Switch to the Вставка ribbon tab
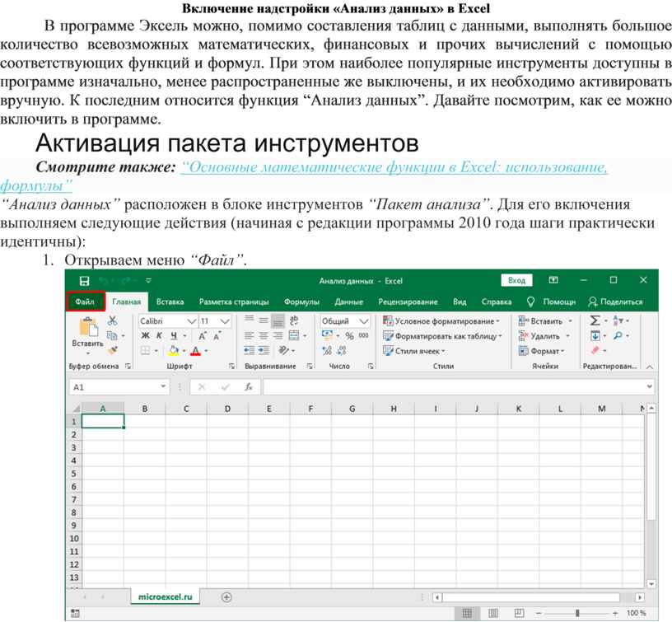Viewport: 672px width, 622px height. point(170,302)
